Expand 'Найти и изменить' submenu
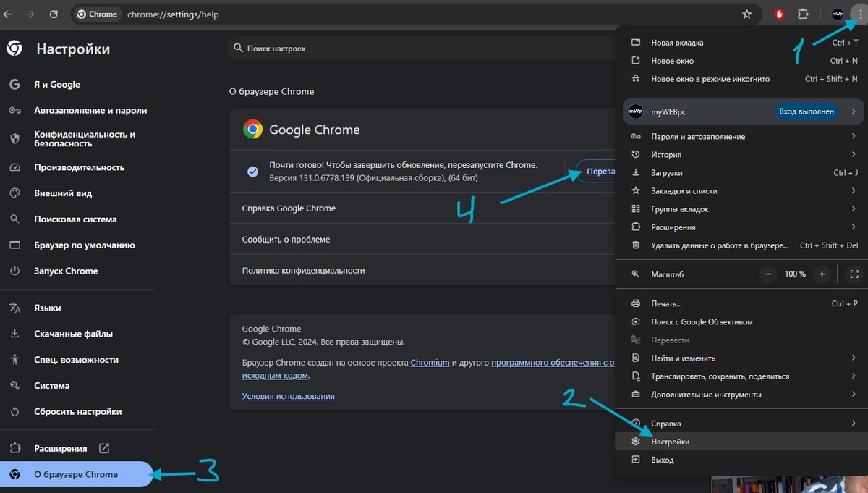Viewport: 868px width, 493px height. coord(740,358)
